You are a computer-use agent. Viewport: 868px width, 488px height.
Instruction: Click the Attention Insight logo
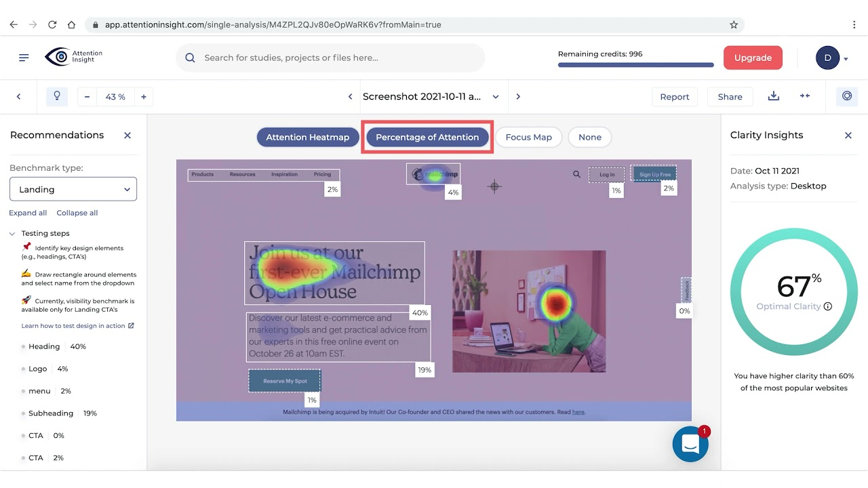(x=73, y=57)
